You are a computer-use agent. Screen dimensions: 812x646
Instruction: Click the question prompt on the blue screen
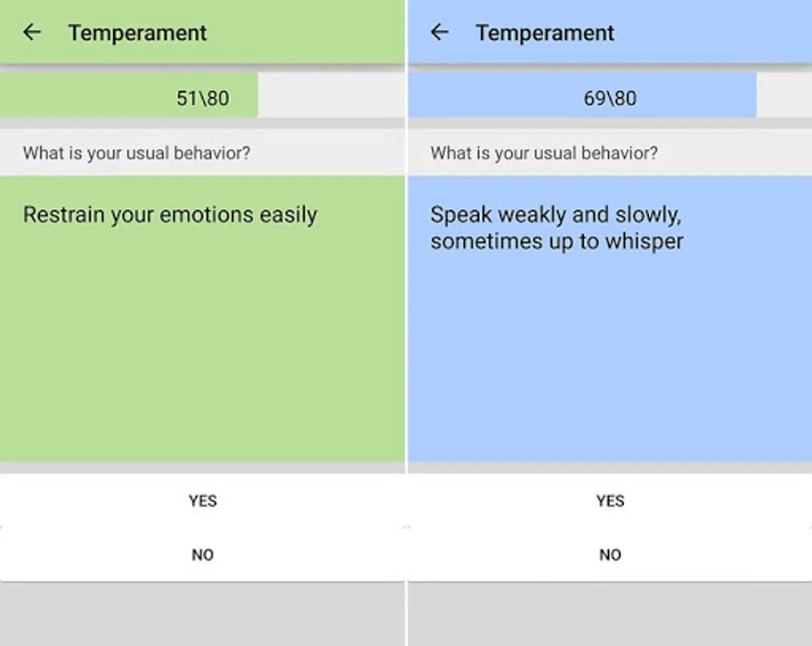tap(544, 153)
